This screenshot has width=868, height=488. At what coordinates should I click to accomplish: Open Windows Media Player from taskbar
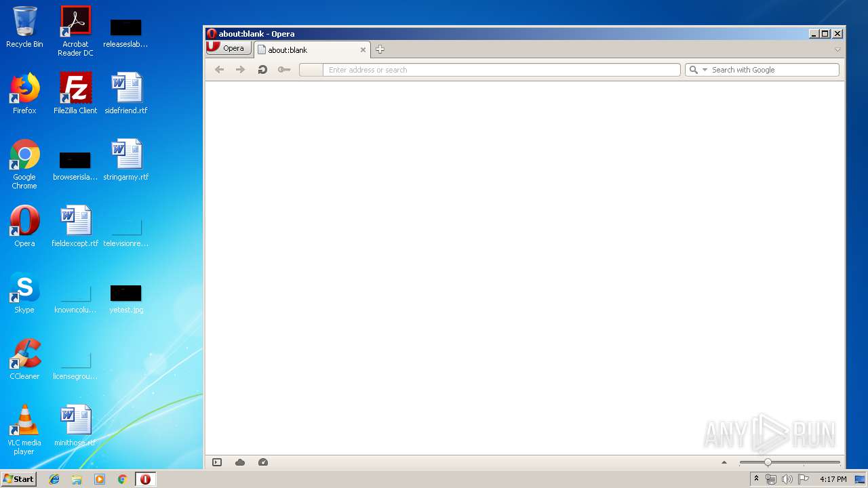[x=100, y=479]
